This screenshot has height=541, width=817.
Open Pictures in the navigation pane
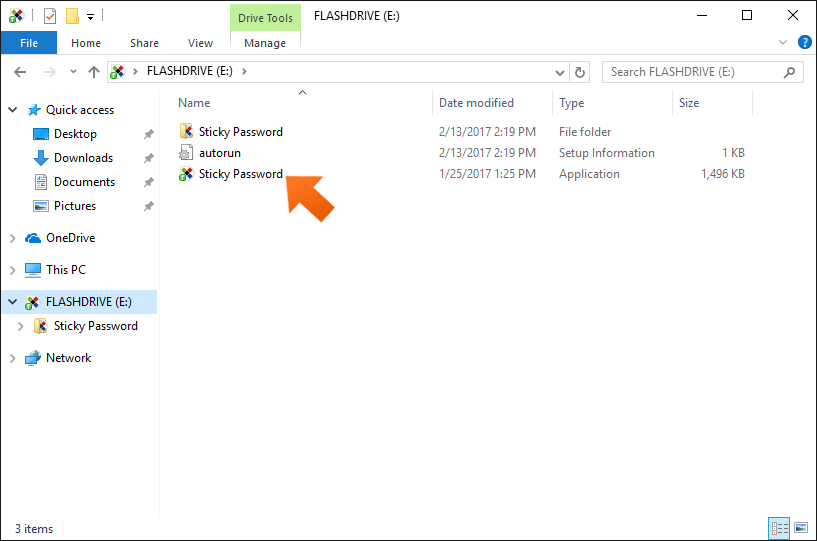click(x=75, y=205)
